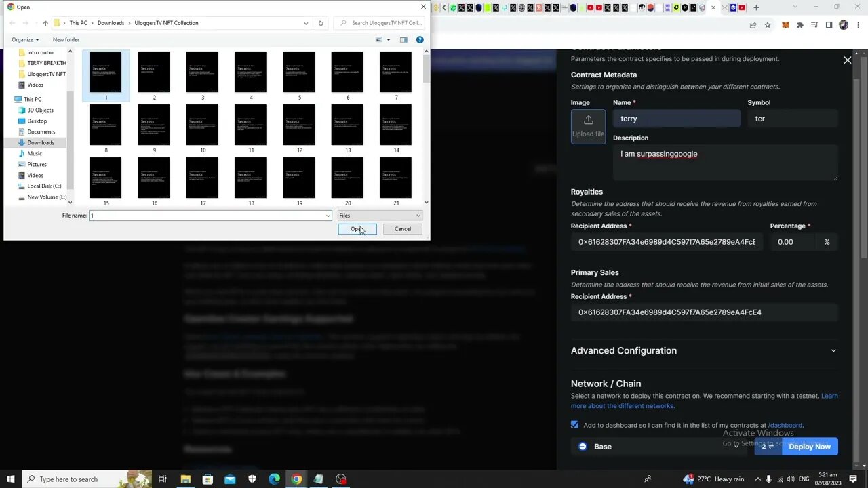
Task: Click the Deploy Now button
Action: pos(810,447)
